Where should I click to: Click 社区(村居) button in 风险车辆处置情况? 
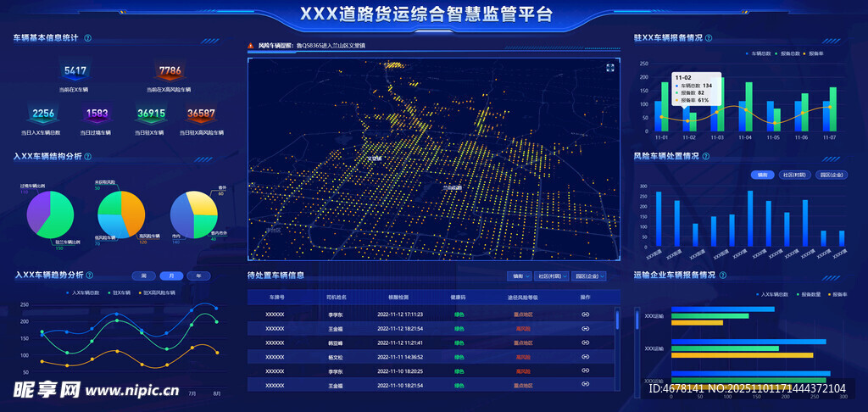(x=794, y=175)
